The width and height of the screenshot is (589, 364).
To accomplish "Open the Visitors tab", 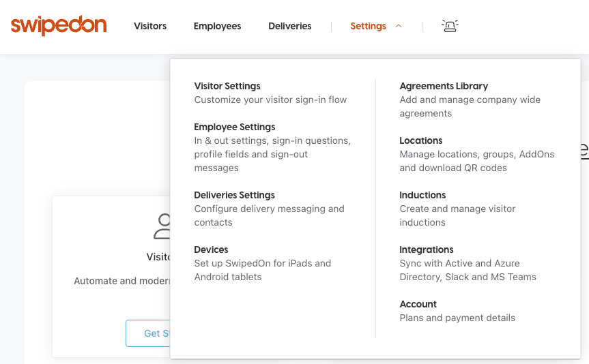I will pos(150,26).
